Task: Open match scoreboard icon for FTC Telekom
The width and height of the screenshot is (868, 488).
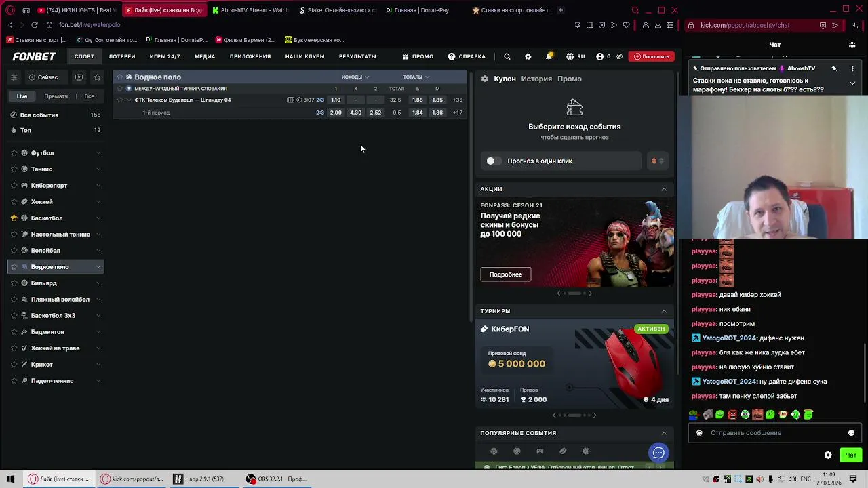Action: tap(290, 100)
